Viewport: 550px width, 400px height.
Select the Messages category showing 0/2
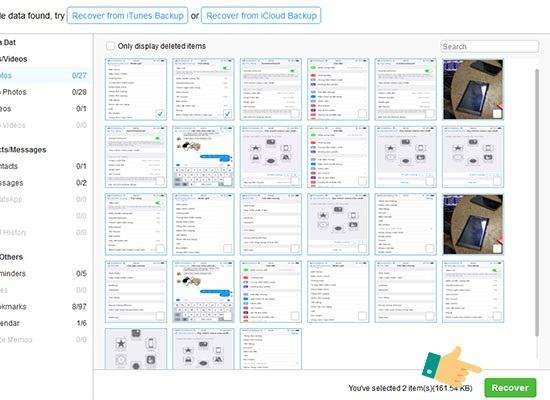[x=43, y=183]
